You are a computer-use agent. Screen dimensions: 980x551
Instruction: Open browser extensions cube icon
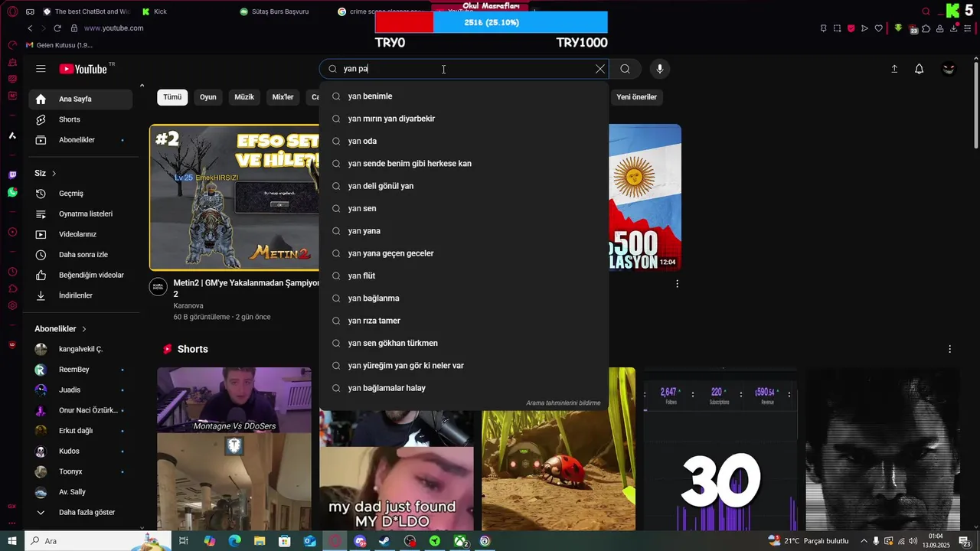pyautogui.click(x=926, y=28)
